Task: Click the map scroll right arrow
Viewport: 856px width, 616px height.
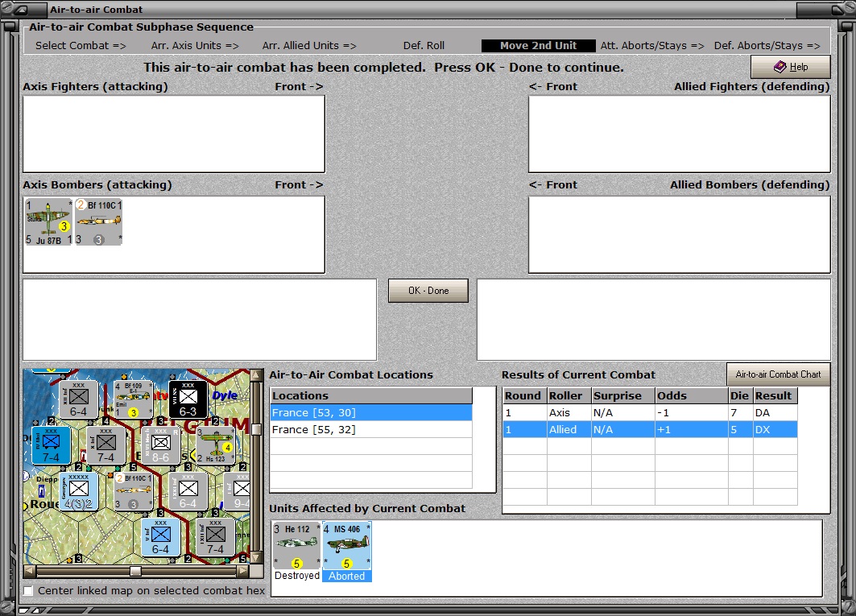Action: coord(243,571)
